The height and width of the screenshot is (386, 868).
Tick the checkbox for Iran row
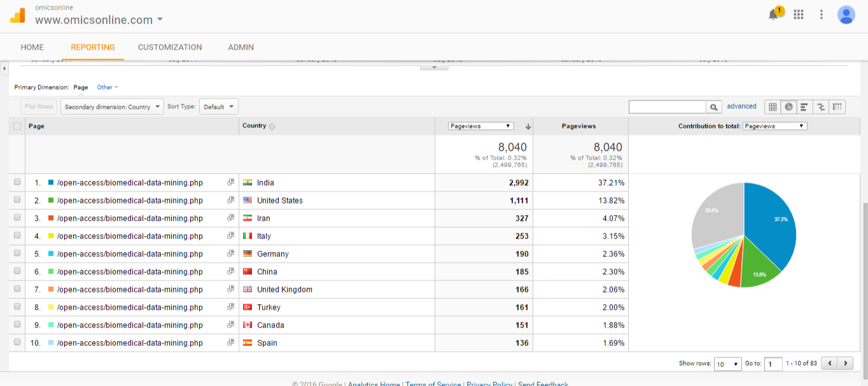point(17,217)
